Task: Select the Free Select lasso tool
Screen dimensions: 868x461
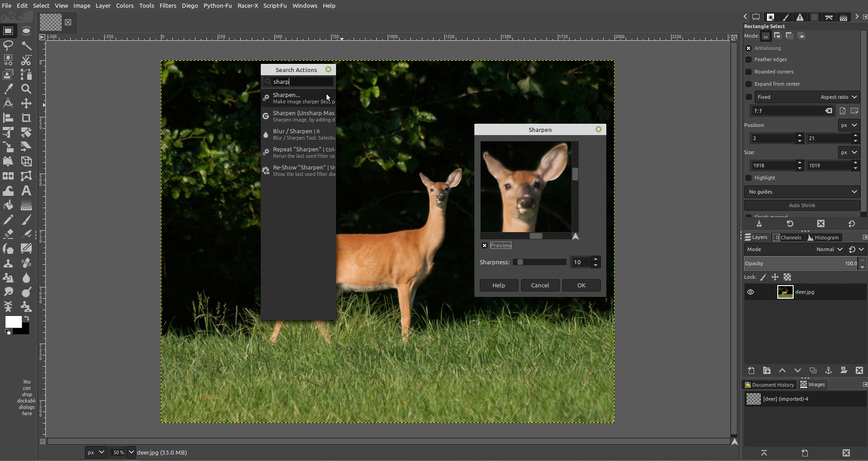Action: point(8,45)
